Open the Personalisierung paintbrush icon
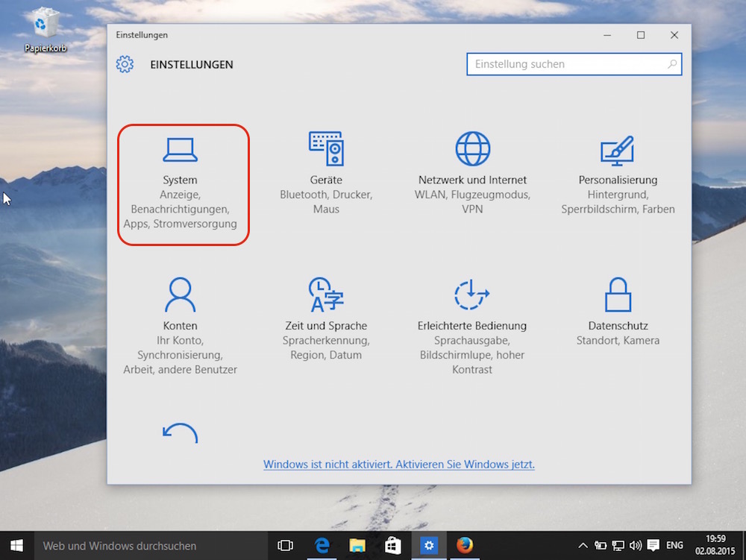Image resolution: width=746 pixels, height=560 pixels. [617, 151]
